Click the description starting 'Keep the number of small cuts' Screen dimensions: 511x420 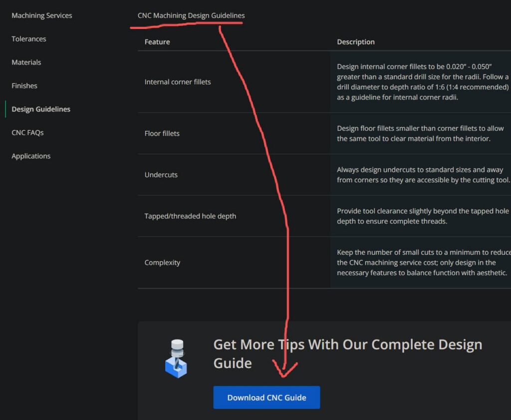pyautogui.click(x=424, y=263)
